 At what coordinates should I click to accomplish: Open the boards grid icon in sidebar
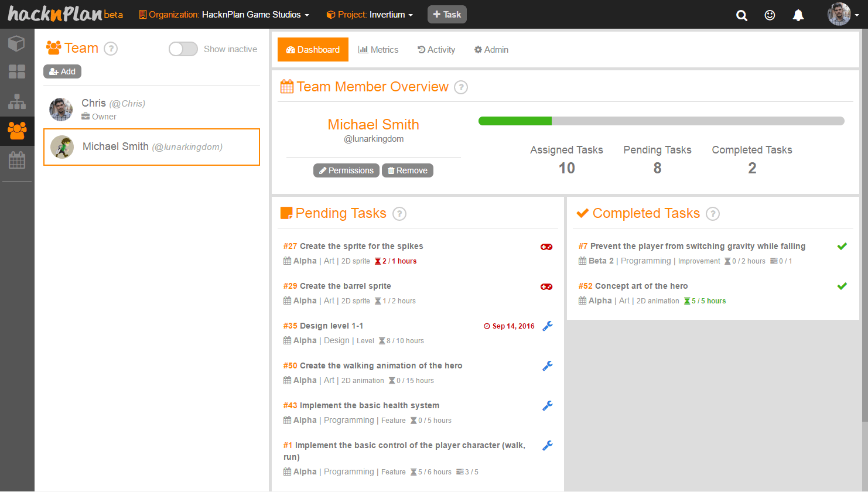click(17, 72)
